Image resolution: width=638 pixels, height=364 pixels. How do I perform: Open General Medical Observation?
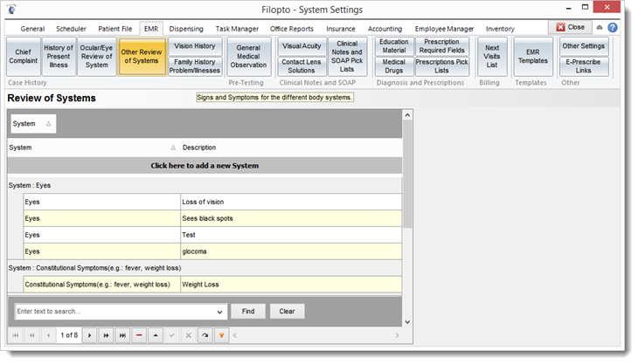point(248,57)
